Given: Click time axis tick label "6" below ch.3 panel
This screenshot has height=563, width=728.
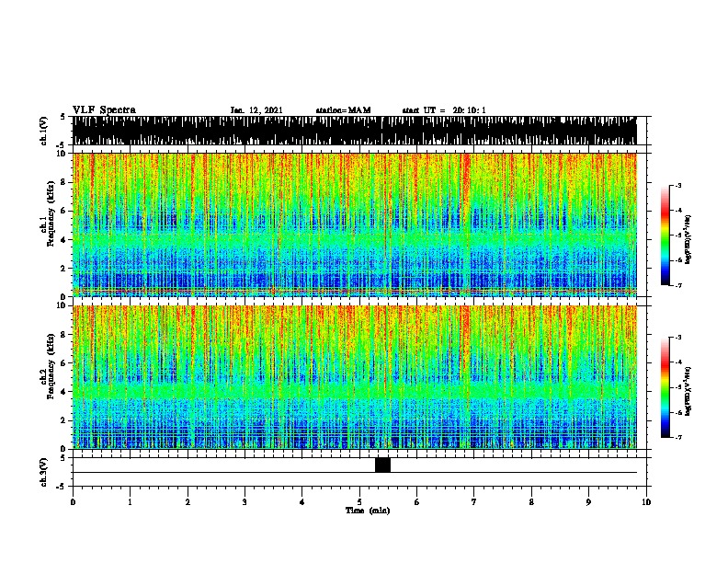Looking at the screenshot, I should 417,502.
